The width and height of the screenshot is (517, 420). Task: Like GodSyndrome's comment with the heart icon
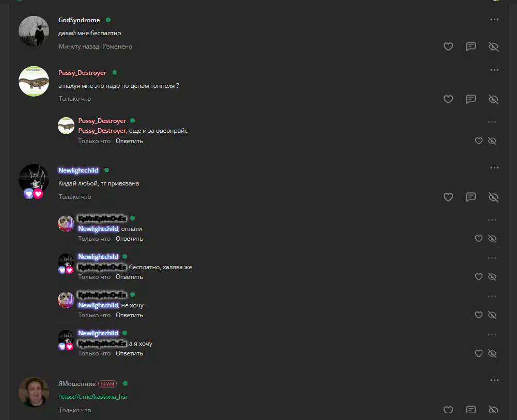point(448,46)
